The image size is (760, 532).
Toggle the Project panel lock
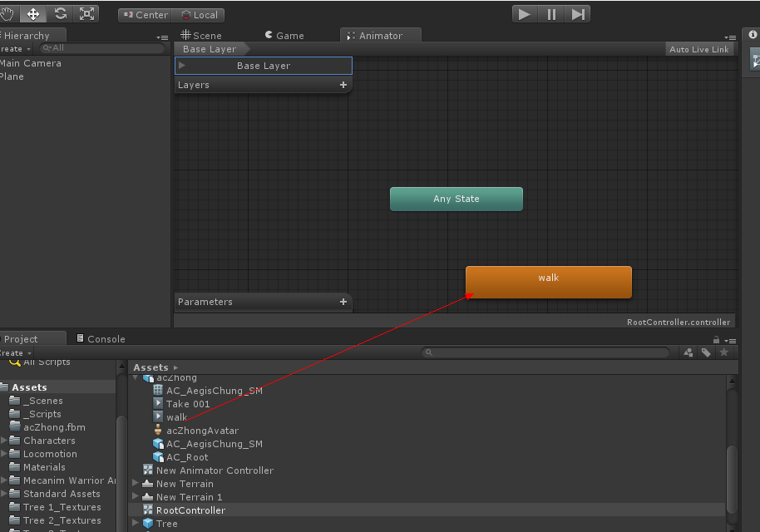coord(717,340)
